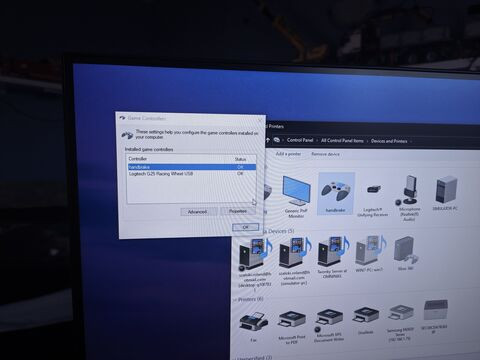Click All Control Panel Items breadcrumb

[342, 141]
